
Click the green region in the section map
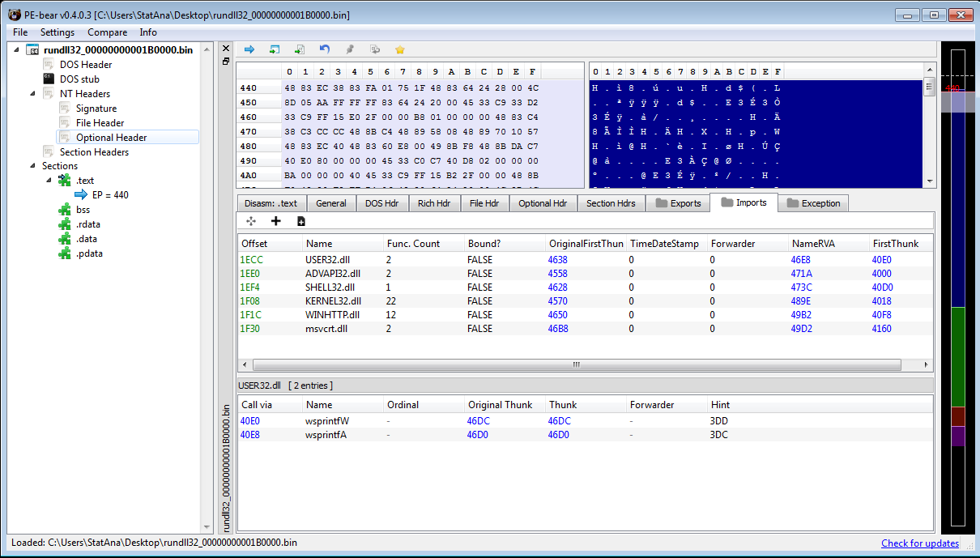point(958,356)
